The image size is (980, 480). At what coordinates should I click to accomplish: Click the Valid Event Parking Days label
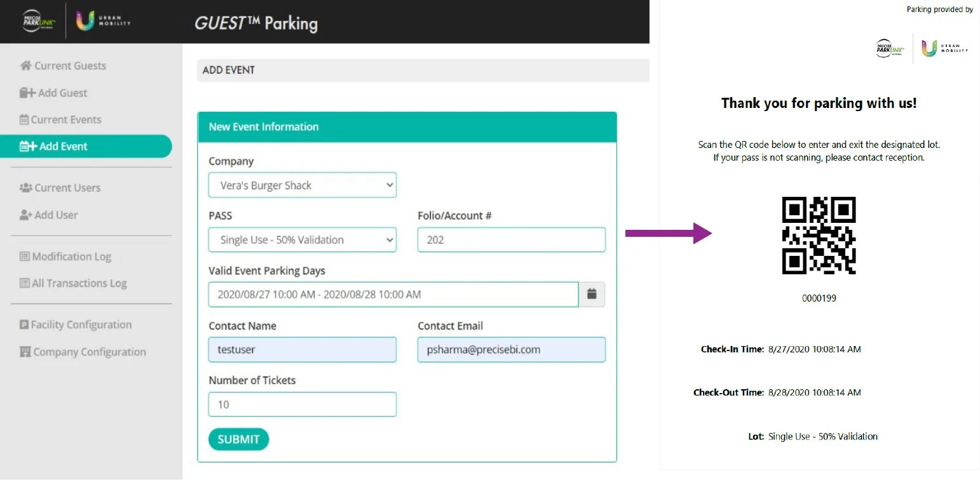pos(267,271)
